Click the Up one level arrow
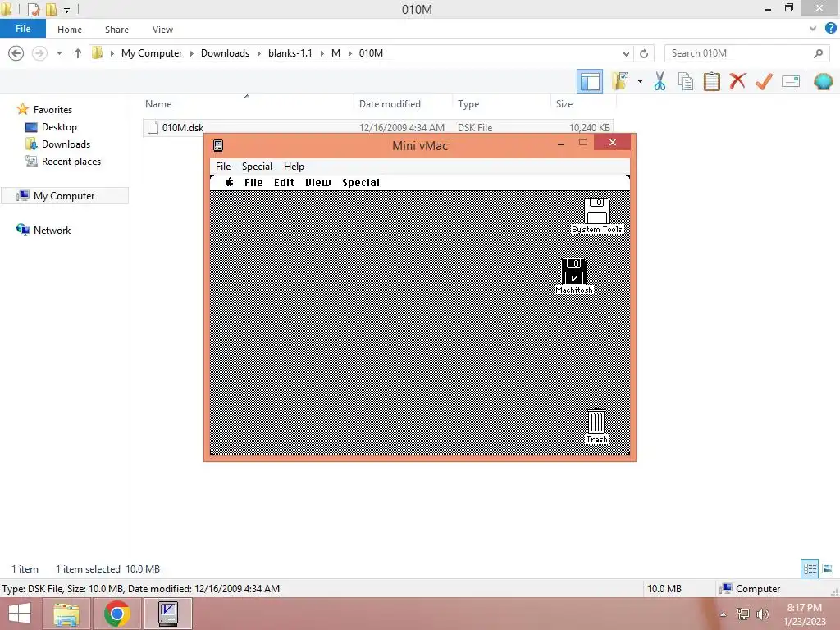 coord(78,53)
